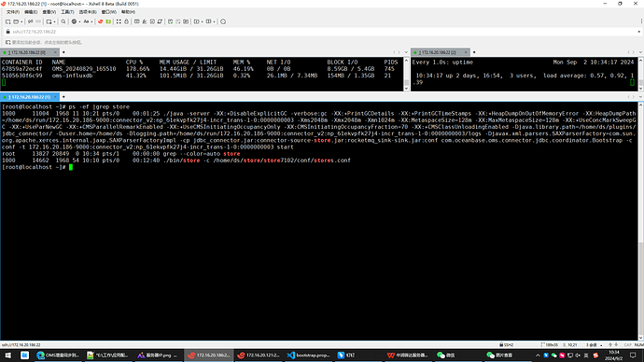
Task: Click the Aa font icon
Action: click(86, 21)
